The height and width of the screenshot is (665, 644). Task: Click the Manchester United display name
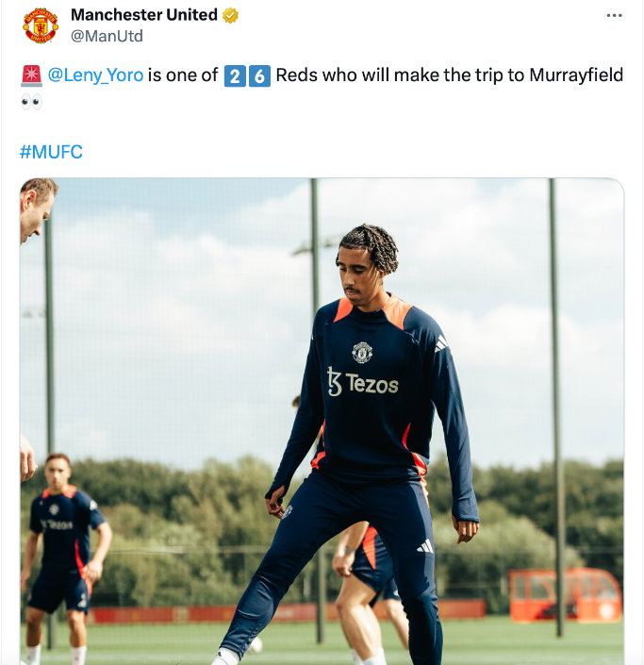[x=143, y=15]
